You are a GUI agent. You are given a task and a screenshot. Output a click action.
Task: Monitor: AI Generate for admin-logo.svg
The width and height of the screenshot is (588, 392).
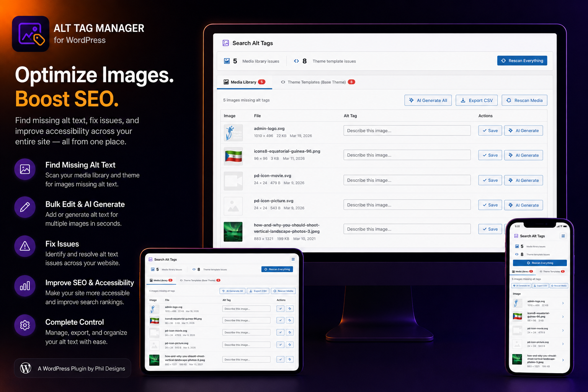pyautogui.click(x=523, y=131)
